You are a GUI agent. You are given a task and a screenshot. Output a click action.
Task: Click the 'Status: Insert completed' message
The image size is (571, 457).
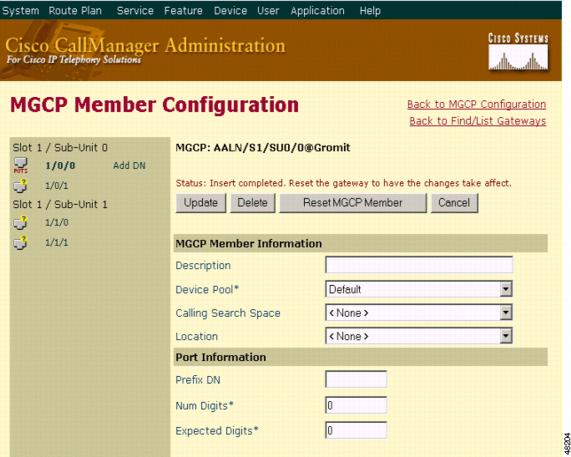point(343,183)
